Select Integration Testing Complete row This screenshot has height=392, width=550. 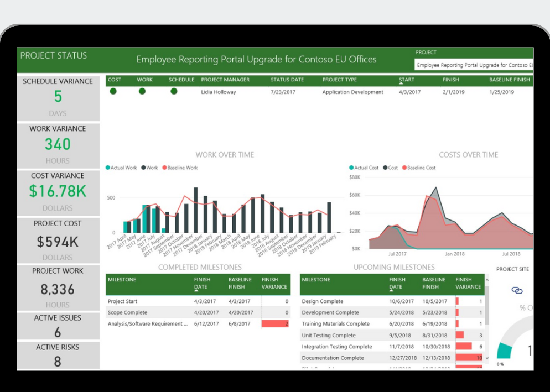[x=392, y=347]
